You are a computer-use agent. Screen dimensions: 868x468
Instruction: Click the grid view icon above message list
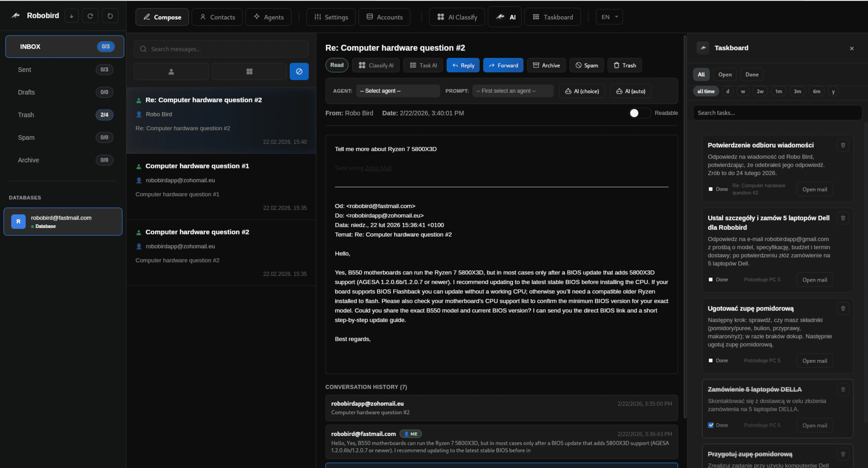tap(249, 71)
